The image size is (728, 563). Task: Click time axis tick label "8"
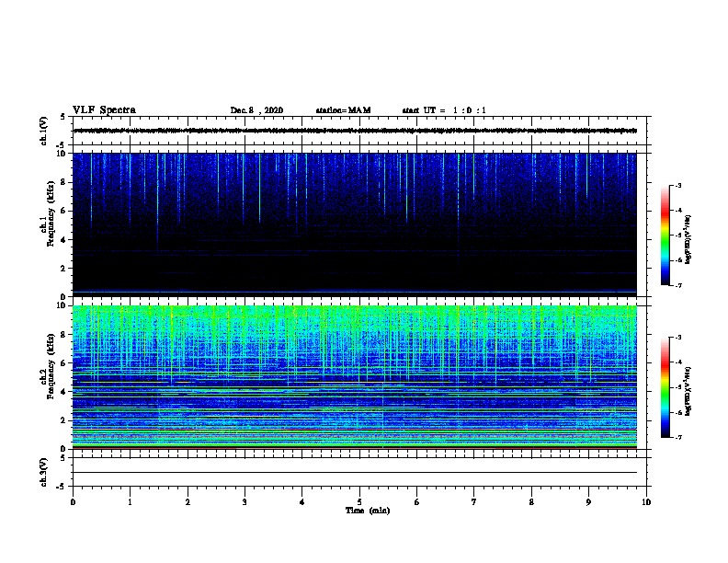tap(531, 502)
